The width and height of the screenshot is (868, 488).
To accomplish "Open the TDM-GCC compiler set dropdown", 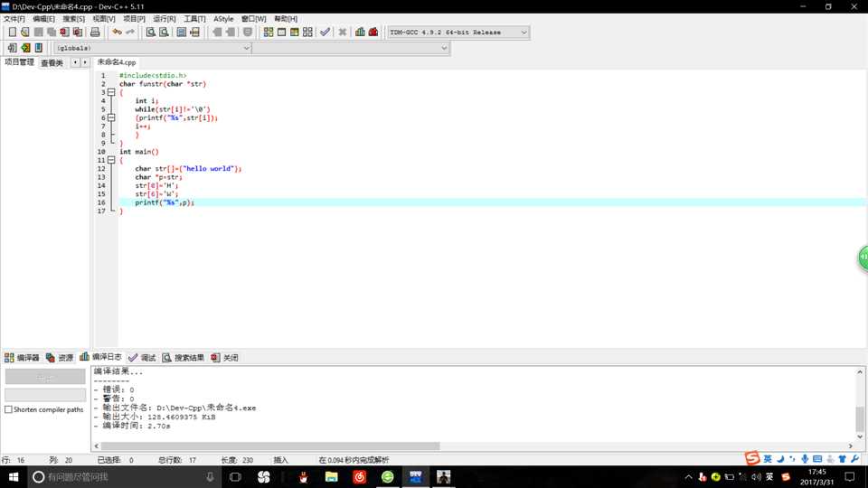I will (458, 33).
